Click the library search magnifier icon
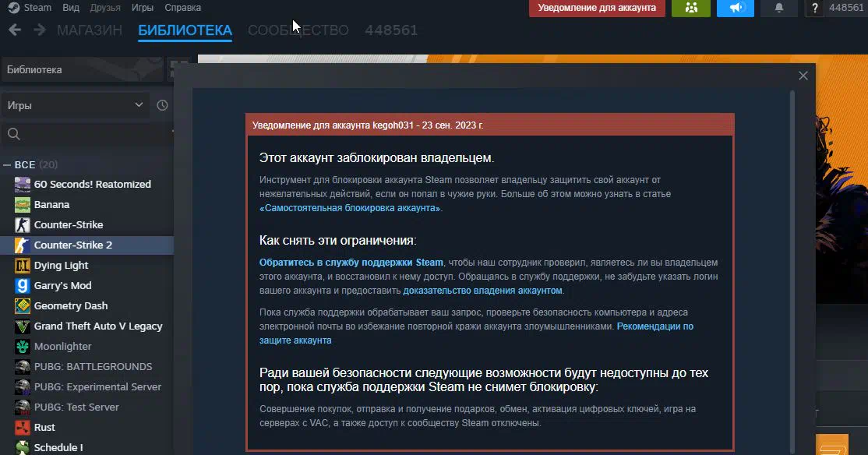Image resolution: width=868 pixels, height=455 pixels. pyautogui.click(x=14, y=134)
